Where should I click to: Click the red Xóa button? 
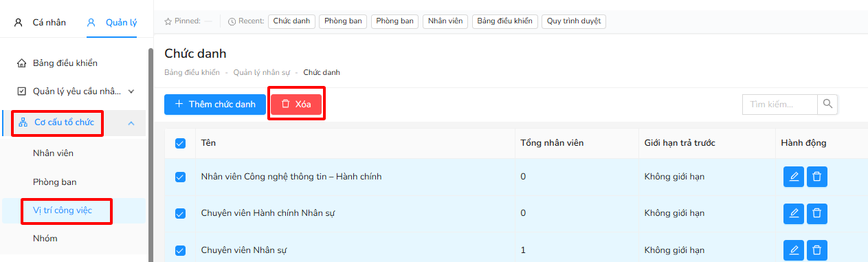click(x=296, y=105)
